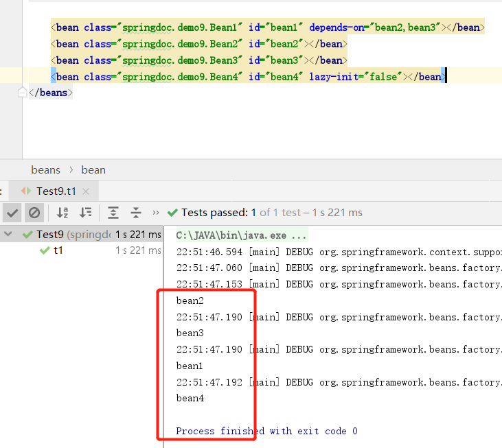
Task: Click the run configuration icon on Test9.t1 tab
Action: click(x=26, y=191)
